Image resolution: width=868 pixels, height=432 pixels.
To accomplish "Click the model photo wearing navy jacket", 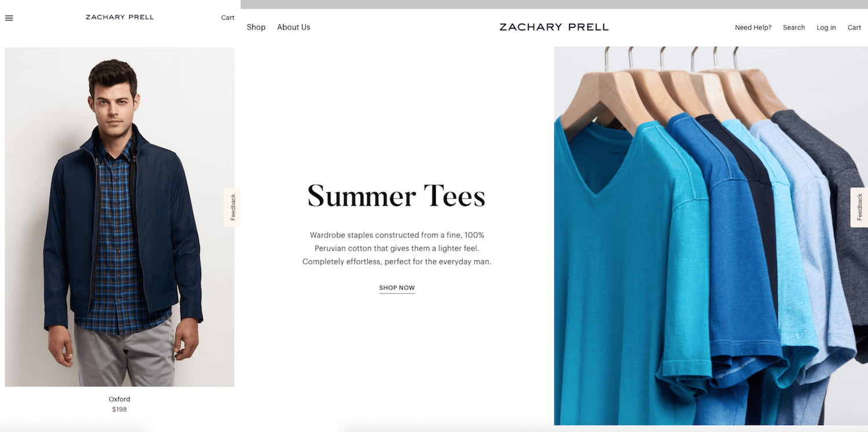I will [120, 217].
